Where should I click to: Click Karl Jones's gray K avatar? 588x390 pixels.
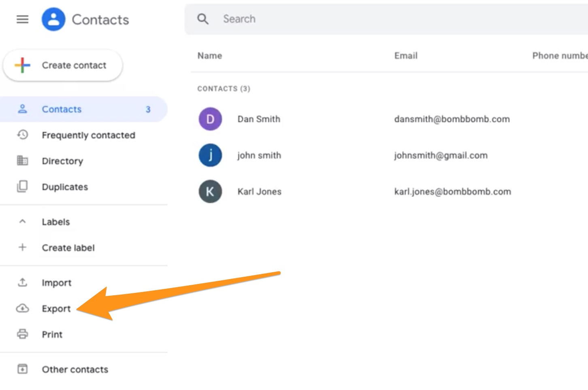point(210,191)
